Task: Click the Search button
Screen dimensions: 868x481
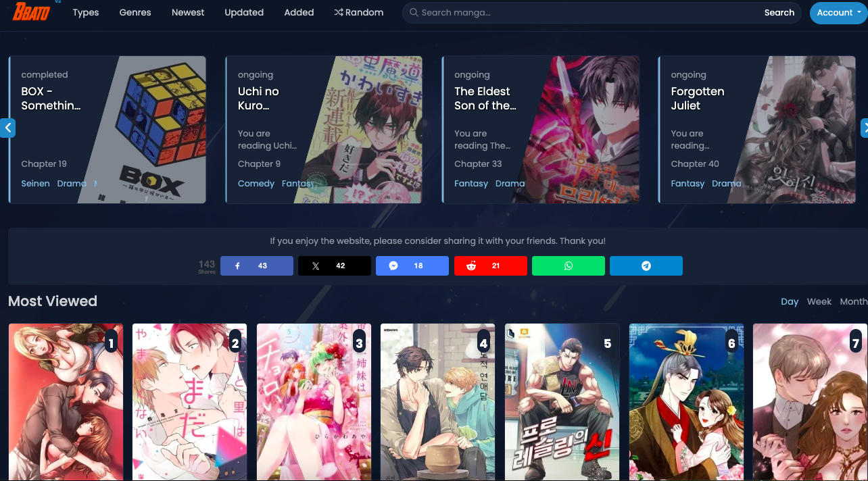Action: pyautogui.click(x=779, y=12)
